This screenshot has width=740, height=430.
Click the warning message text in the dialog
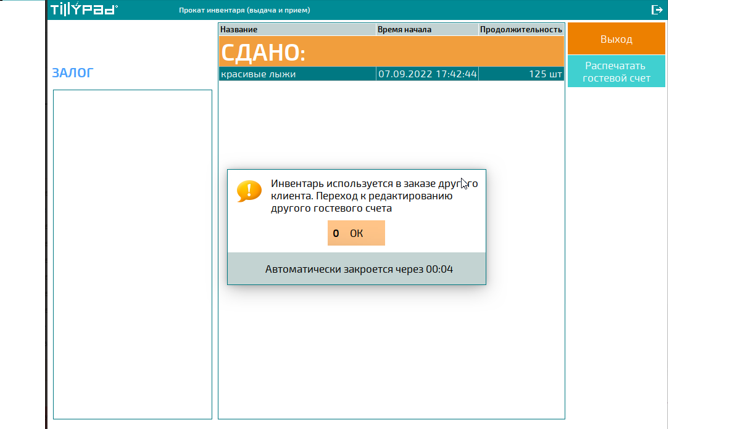[x=374, y=196]
